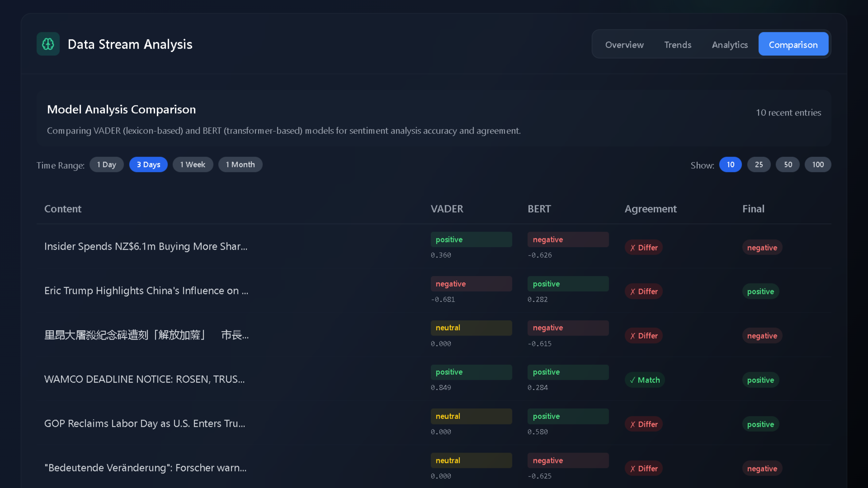Click final positive badge in Eric Trump row
The width and height of the screenshot is (868, 488).
(x=760, y=291)
